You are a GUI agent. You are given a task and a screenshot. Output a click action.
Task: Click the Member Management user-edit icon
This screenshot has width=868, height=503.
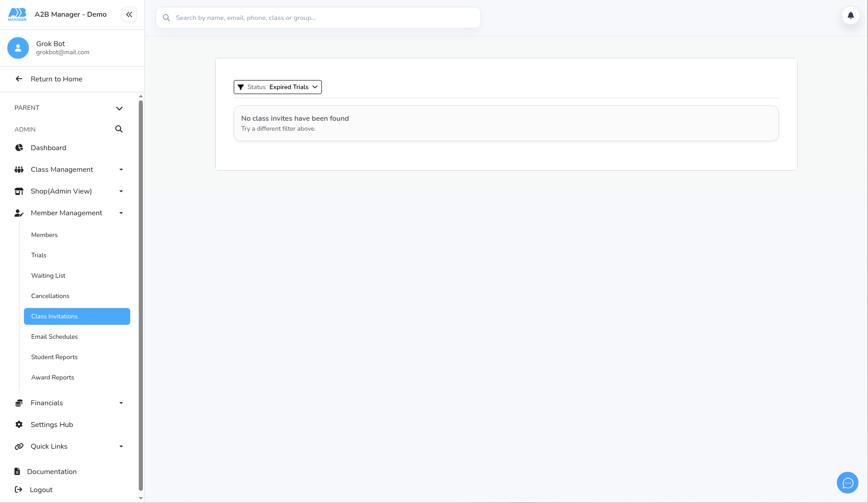click(x=19, y=213)
